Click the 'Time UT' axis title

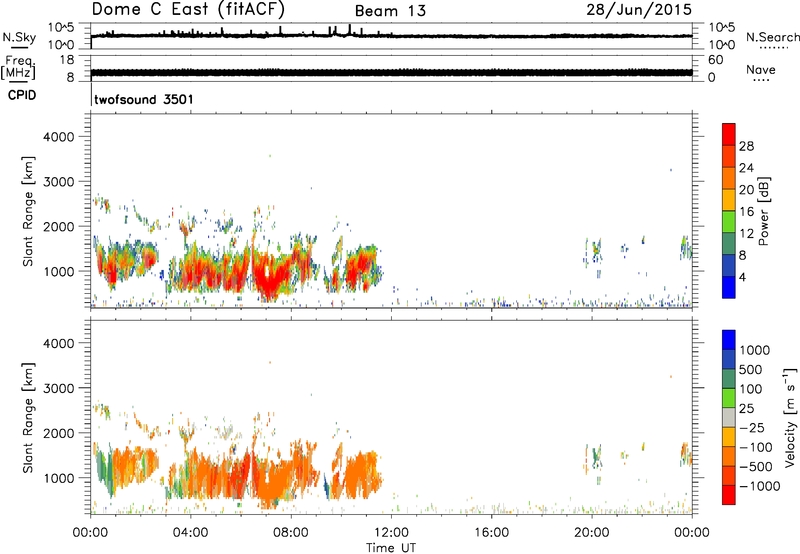(391, 548)
